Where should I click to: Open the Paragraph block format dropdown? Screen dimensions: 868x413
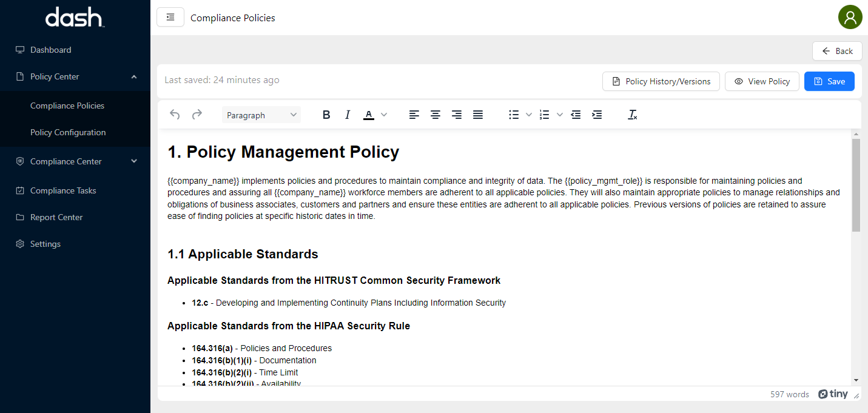tap(261, 115)
